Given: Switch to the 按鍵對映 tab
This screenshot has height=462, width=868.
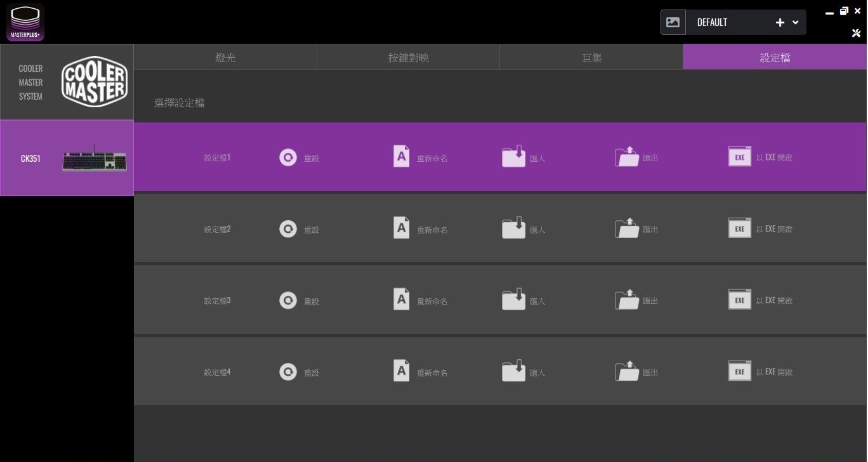Looking at the screenshot, I should coord(409,57).
